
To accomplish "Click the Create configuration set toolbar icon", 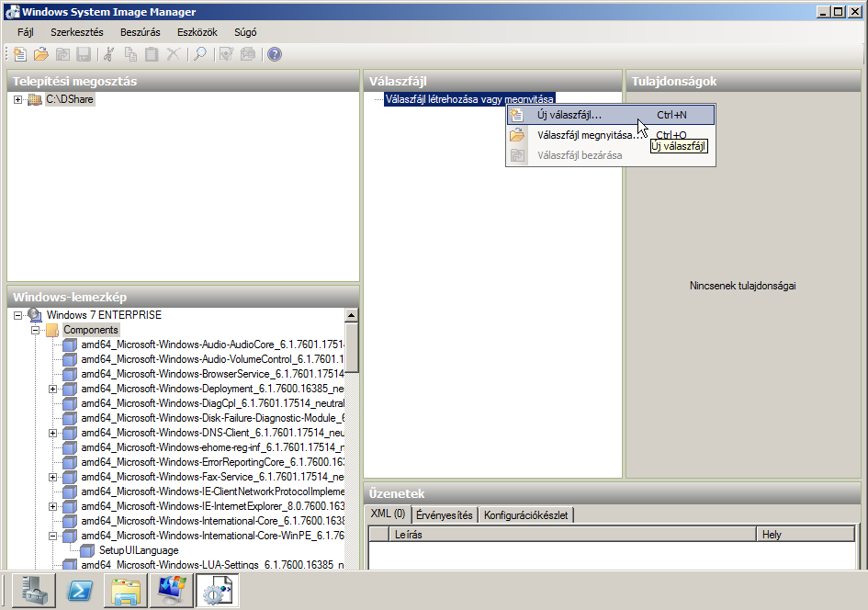I will point(248,54).
